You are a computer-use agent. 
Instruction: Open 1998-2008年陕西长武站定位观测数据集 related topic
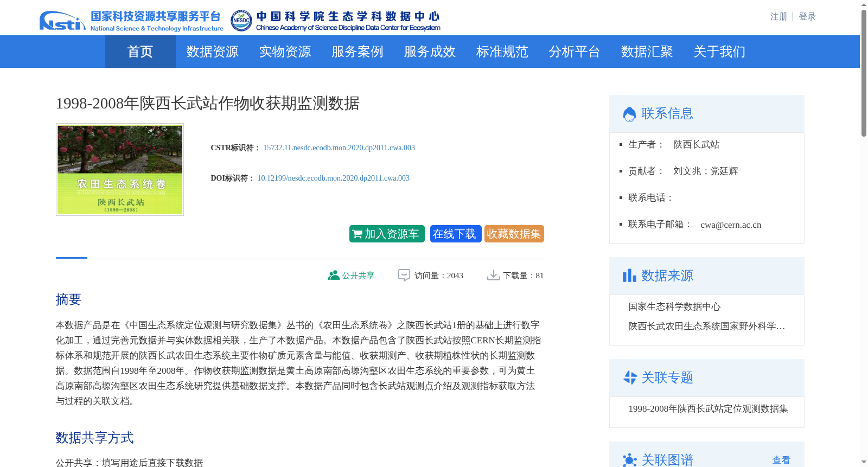pos(708,408)
